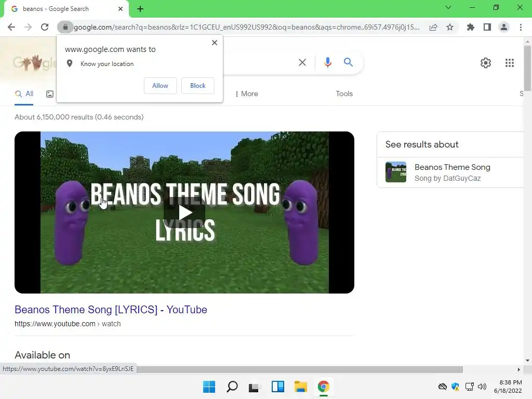Click the youtube.com watch URL text
This screenshot has height=399, width=532.
68,324
